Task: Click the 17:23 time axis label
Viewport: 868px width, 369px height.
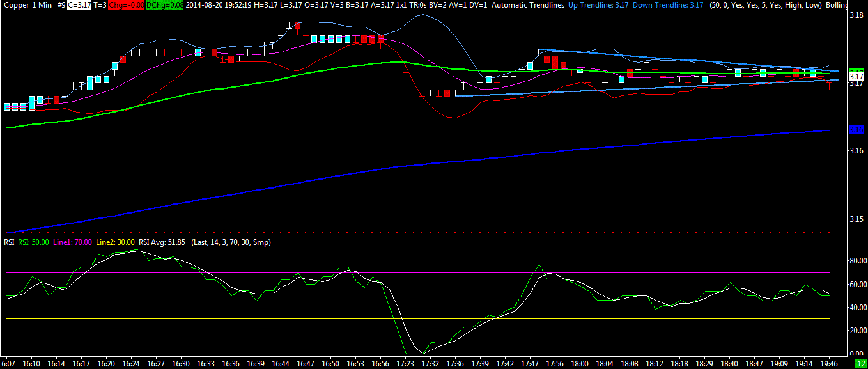Action: [405, 363]
